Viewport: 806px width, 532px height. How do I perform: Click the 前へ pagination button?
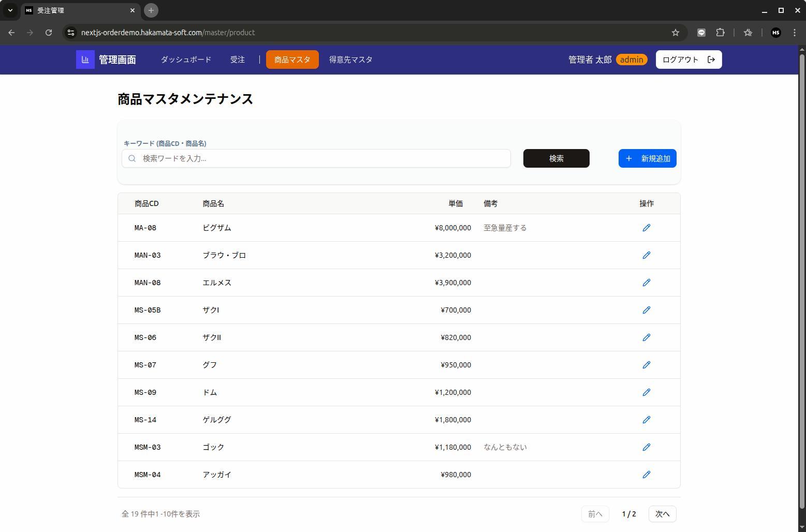[595, 514]
